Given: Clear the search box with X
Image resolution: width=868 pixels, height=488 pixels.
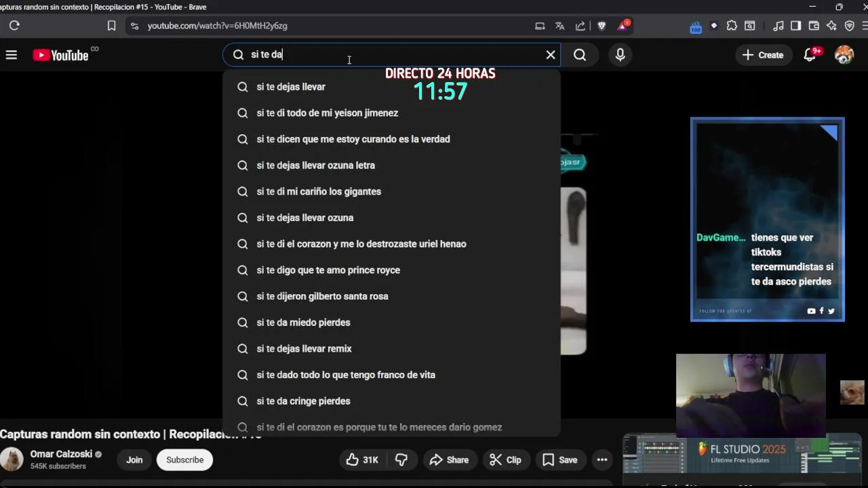Looking at the screenshot, I should 551,55.
